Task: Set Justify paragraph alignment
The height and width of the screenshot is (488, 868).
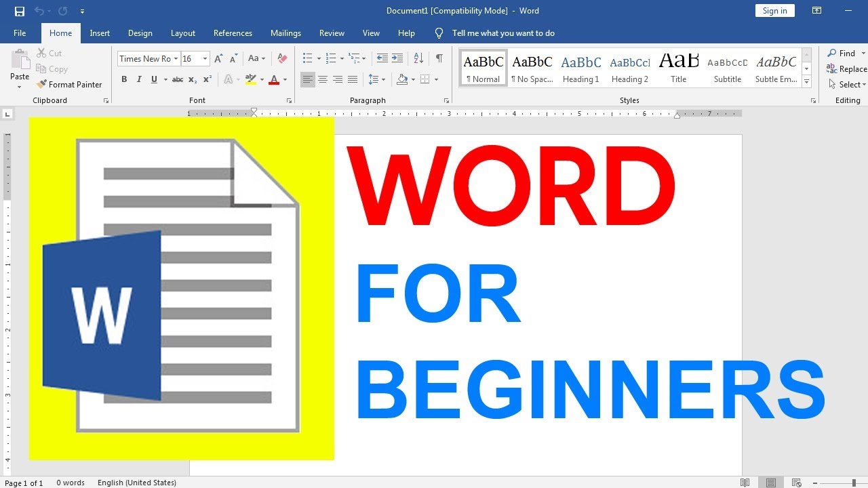Action: coord(353,79)
